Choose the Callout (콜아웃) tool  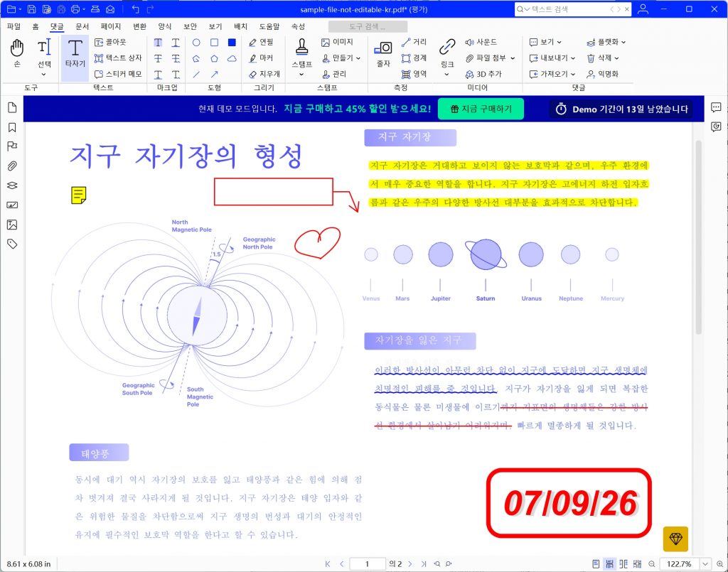pyautogui.click(x=110, y=42)
